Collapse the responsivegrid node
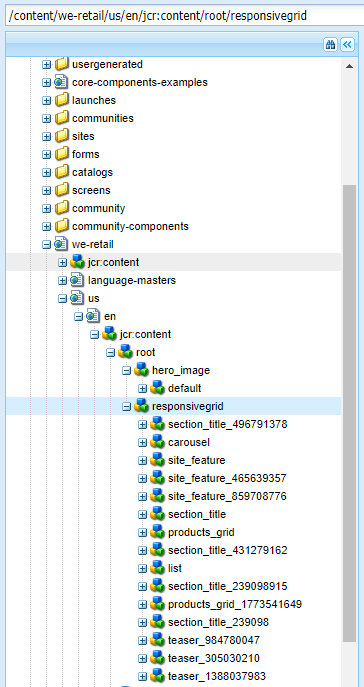This screenshot has height=687, width=364. tap(126, 407)
